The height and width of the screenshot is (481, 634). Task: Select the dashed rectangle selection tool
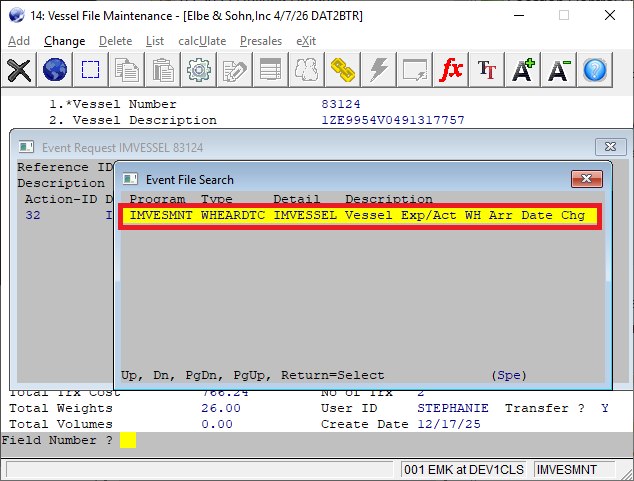click(x=91, y=70)
